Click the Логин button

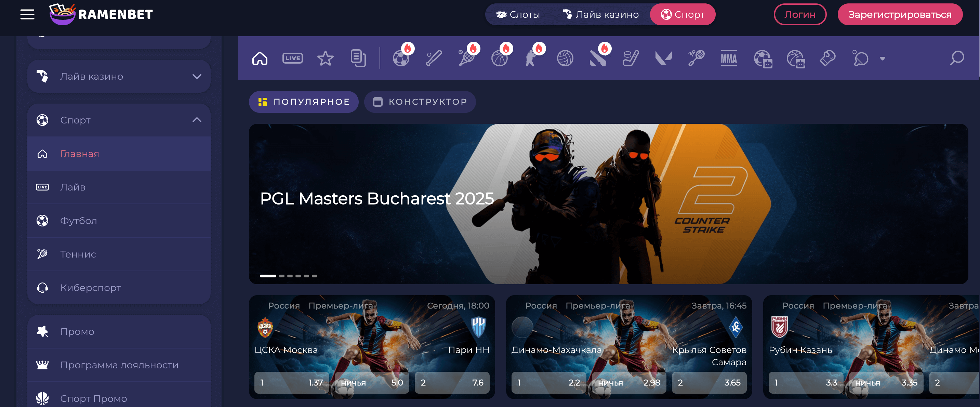pyautogui.click(x=800, y=14)
